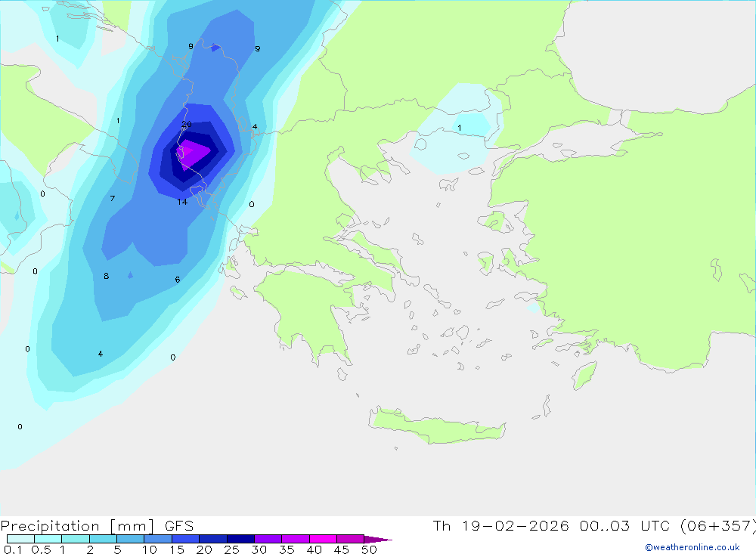Click the 'GFS' model label
Screen dimensions: 756x554
(179, 526)
